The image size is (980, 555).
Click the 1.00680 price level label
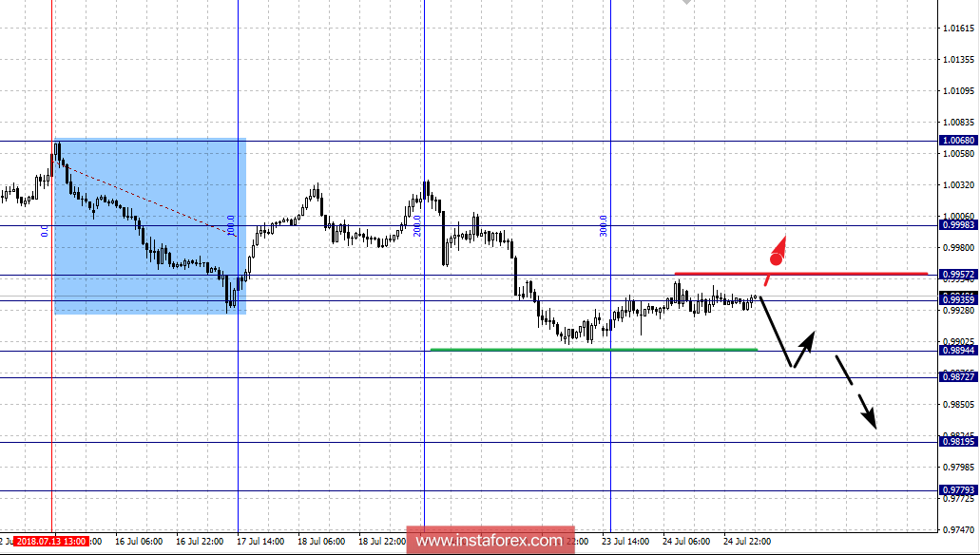[958, 141]
